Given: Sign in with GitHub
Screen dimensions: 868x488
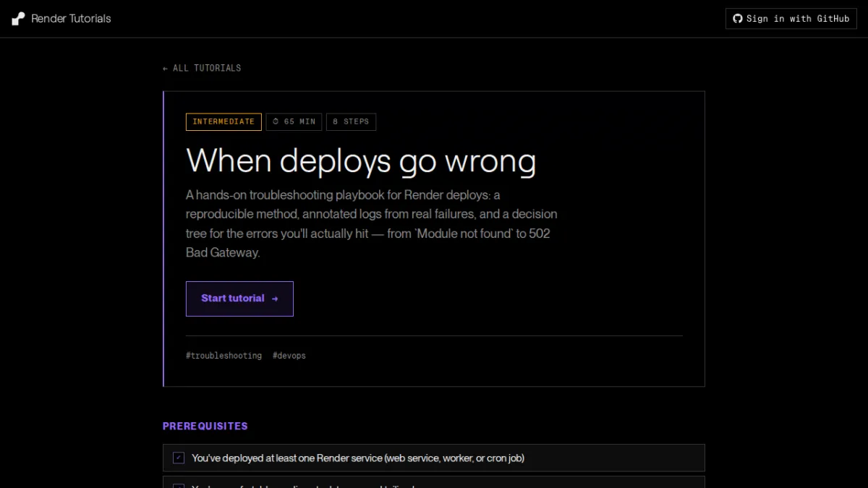Looking at the screenshot, I should click(791, 19).
